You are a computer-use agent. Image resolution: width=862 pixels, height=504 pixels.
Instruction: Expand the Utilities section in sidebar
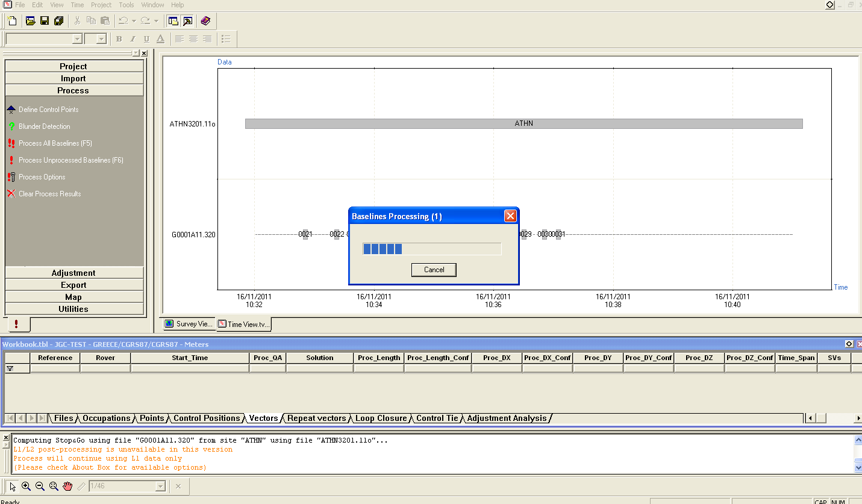coord(74,309)
